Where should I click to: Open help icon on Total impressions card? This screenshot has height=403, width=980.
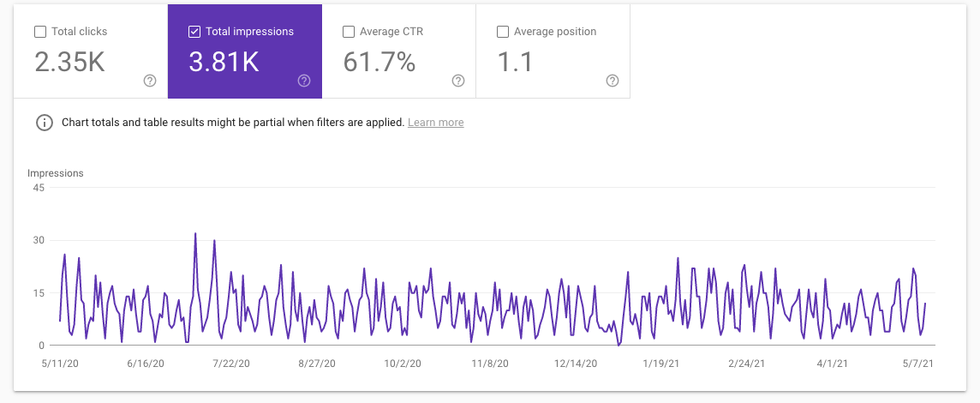click(x=304, y=80)
